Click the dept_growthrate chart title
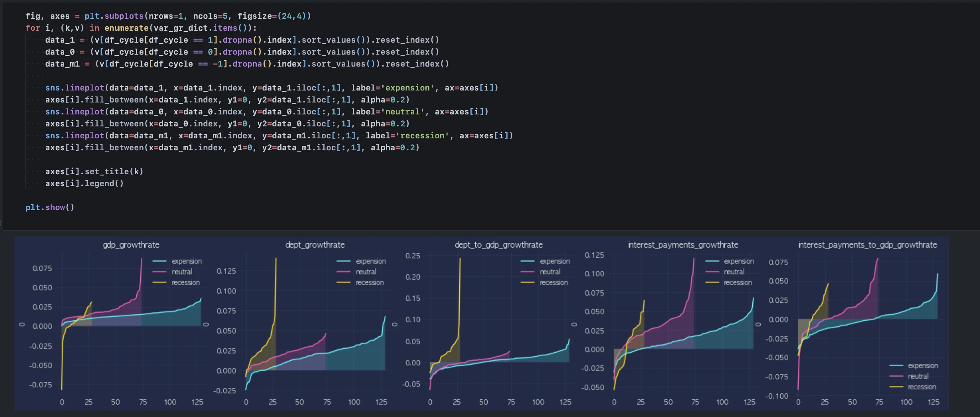Image resolution: width=980 pixels, height=417 pixels. click(315, 245)
